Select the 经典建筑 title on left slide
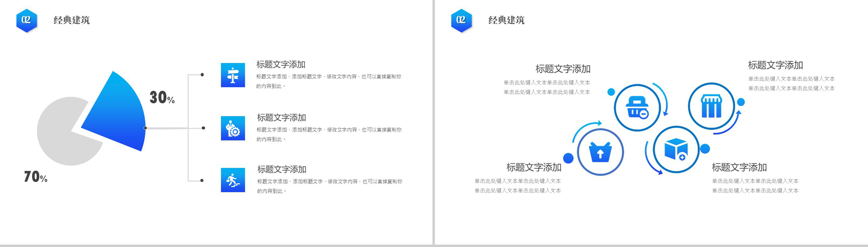 click(x=72, y=20)
